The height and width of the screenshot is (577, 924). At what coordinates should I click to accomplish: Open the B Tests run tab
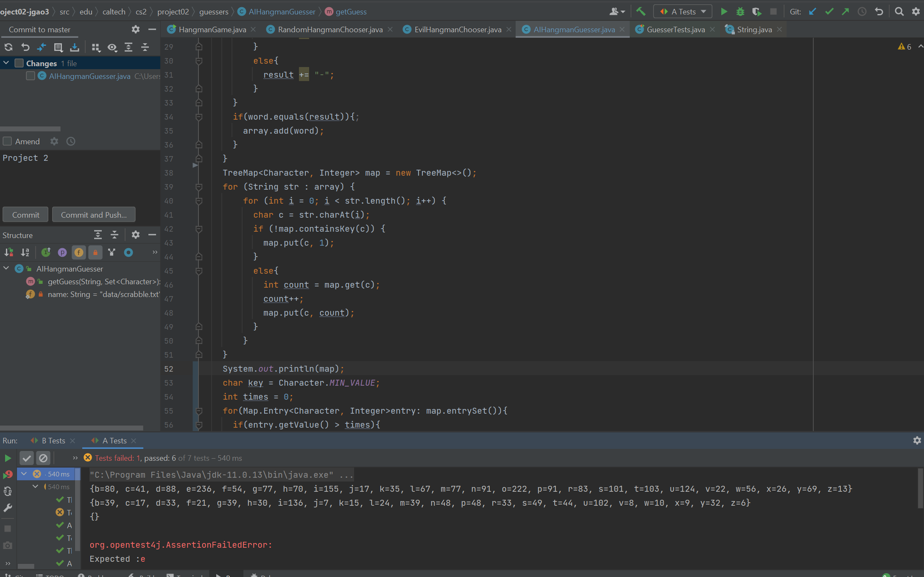point(53,441)
